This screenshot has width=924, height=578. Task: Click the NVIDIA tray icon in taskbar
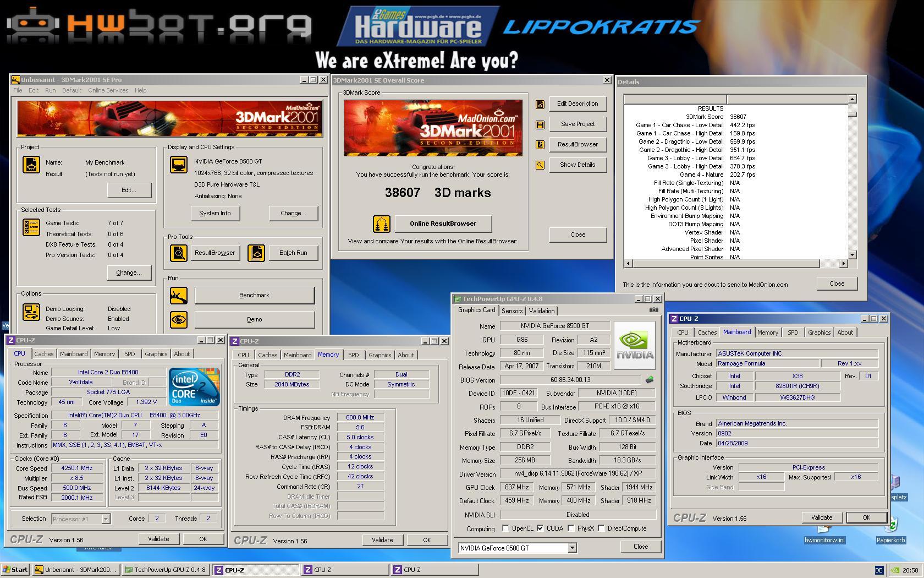pos(895,570)
